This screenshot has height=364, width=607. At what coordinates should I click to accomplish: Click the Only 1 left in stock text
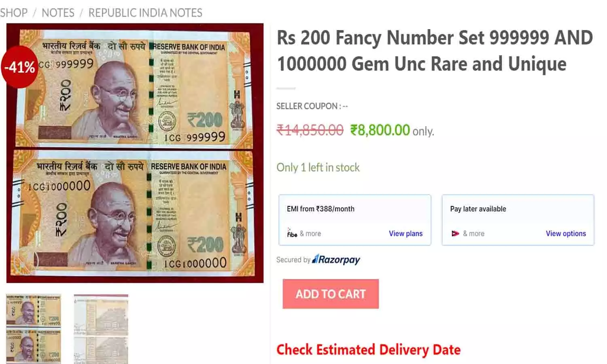click(318, 167)
